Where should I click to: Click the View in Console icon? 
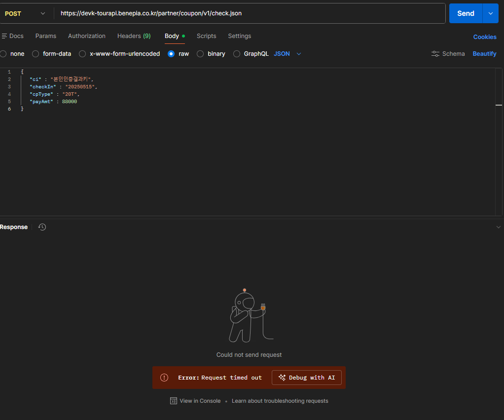pyautogui.click(x=174, y=401)
